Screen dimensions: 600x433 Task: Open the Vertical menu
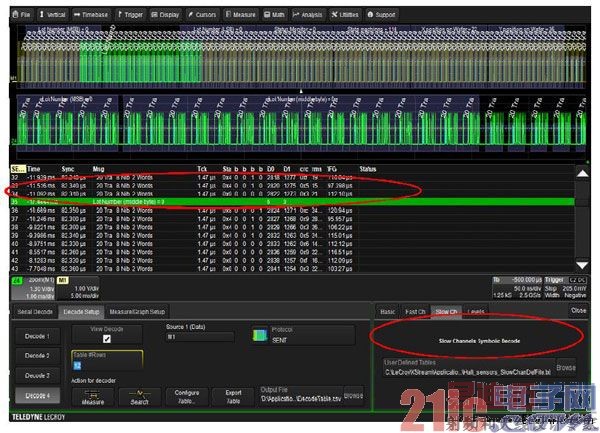52,15
